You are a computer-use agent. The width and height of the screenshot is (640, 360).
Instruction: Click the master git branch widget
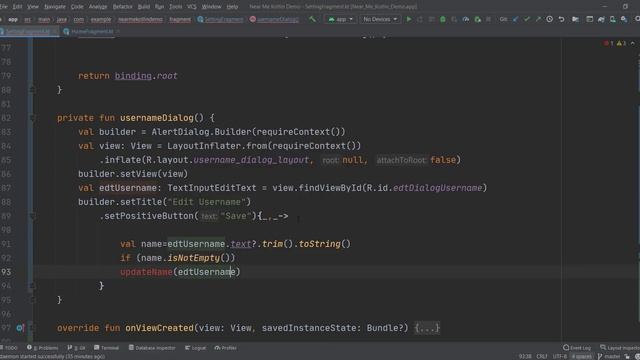(x=609, y=356)
